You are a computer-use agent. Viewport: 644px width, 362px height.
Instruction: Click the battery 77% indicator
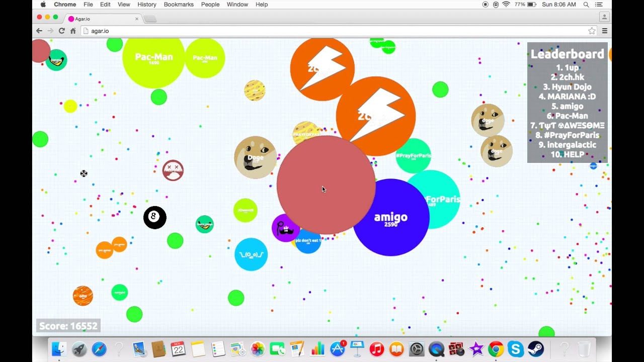[525, 5]
